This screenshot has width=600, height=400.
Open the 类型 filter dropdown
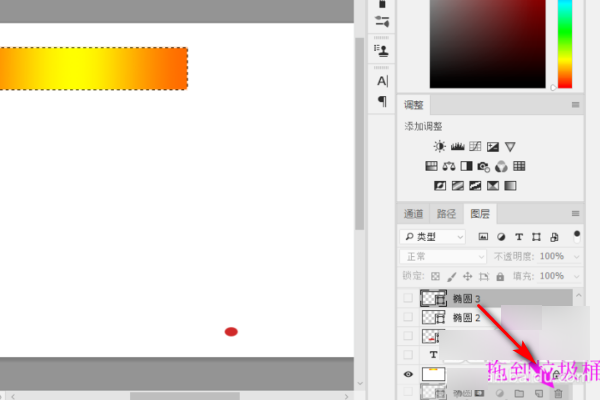point(432,237)
